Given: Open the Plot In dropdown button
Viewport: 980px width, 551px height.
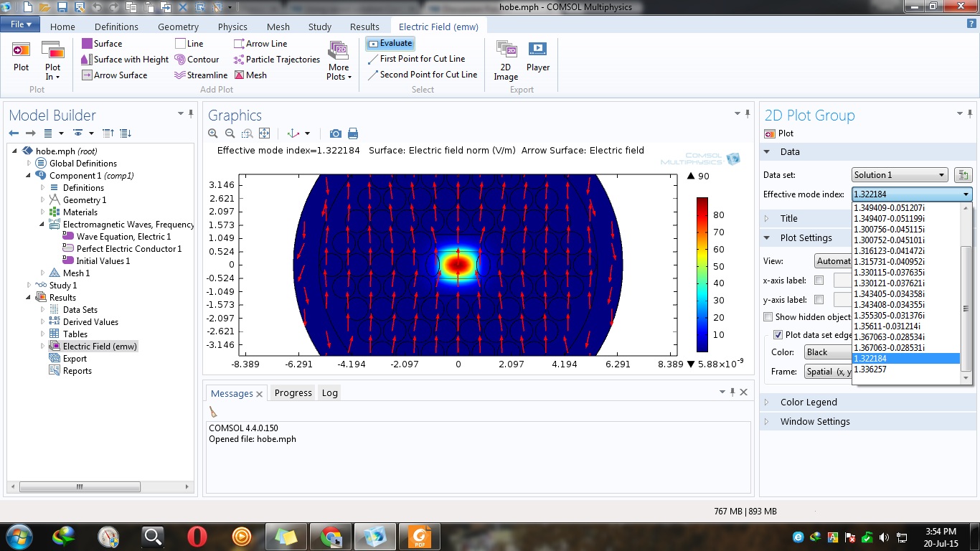Looking at the screenshot, I should pyautogui.click(x=53, y=62).
